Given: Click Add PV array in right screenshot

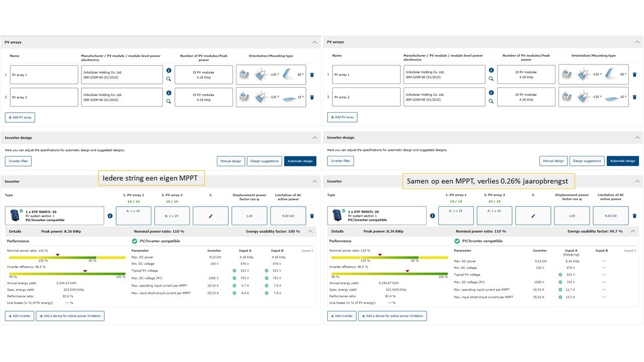Looking at the screenshot, I should 342,117.
